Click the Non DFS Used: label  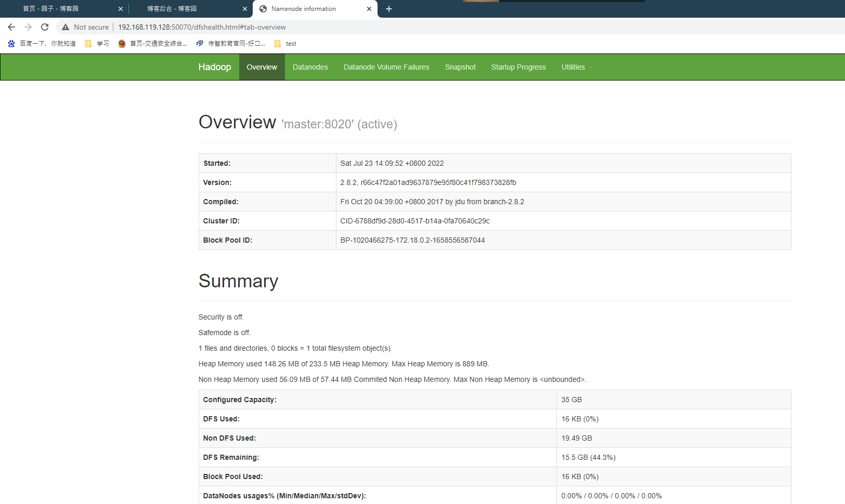229,438
